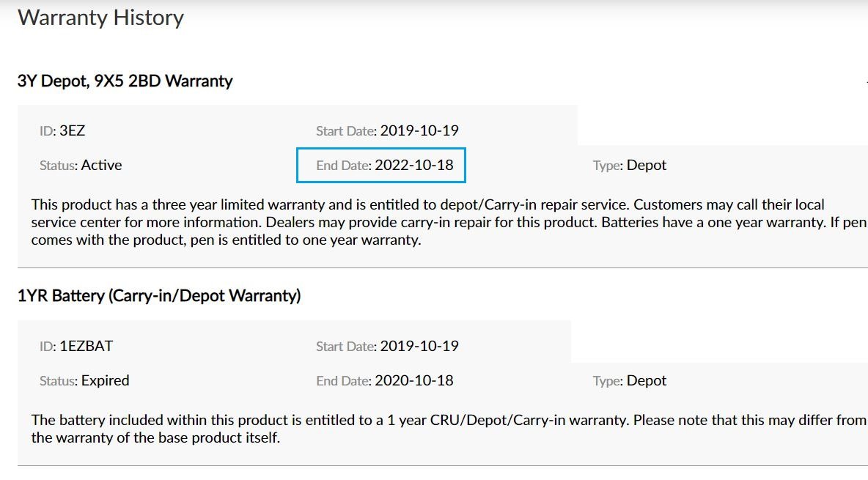Click the ID: 1EZBAT value
Image resolution: width=868 pixels, height=480 pixels.
76,346
